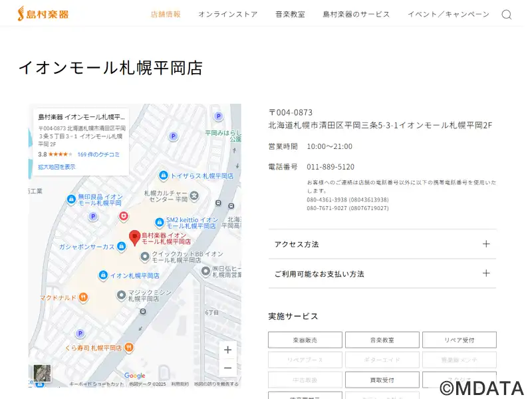Image resolution: width=532 pixels, height=399 pixels.
Task: Open 島村楽器のサービス menu
Action: pos(356,14)
